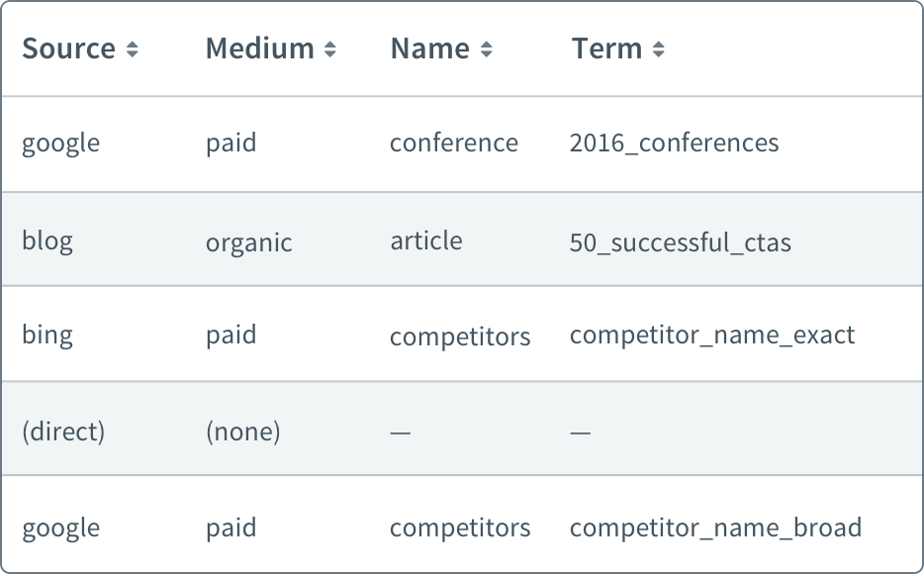
Task: Click the sort arrows next to Source
Action: coord(132,49)
